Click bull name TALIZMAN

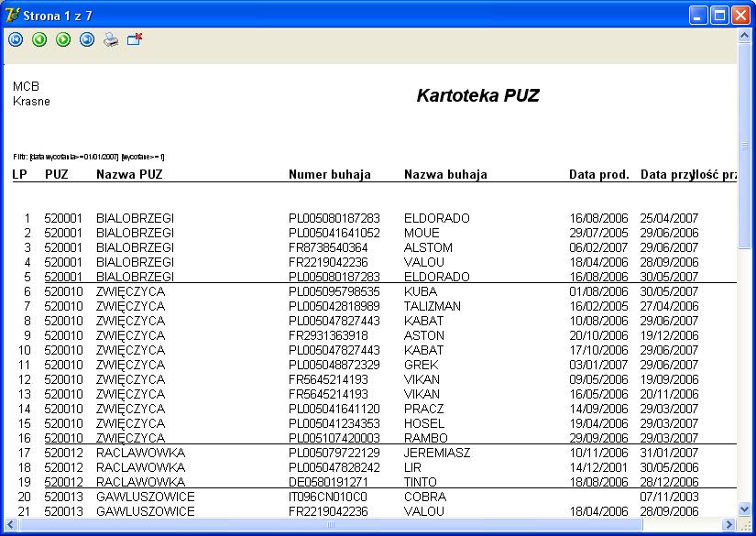(x=433, y=306)
